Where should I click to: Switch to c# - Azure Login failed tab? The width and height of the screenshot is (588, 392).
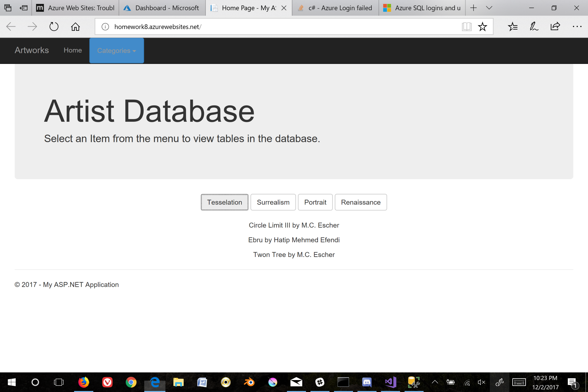335,8
